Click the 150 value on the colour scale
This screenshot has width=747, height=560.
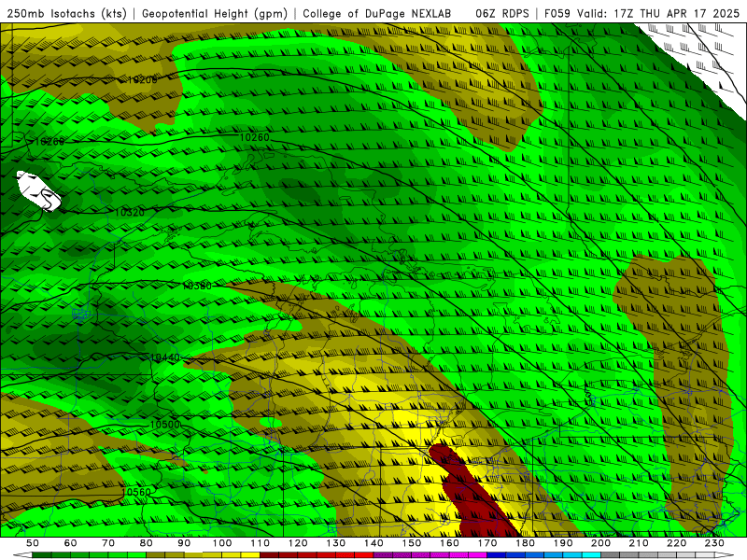pos(412,543)
